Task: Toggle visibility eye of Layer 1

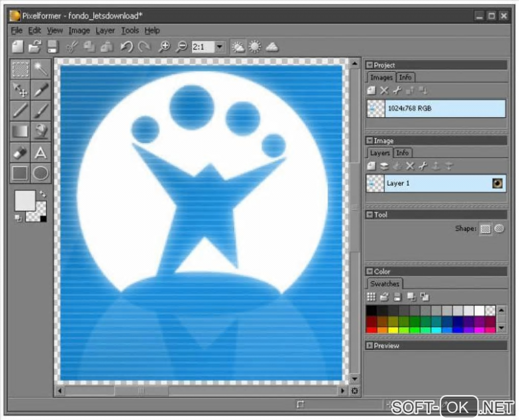Action: point(498,183)
